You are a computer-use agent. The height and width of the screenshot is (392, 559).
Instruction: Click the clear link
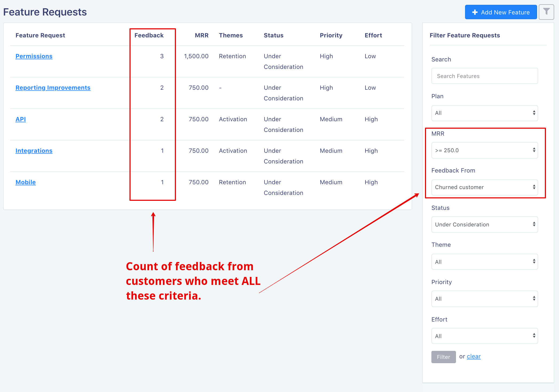pos(474,356)
